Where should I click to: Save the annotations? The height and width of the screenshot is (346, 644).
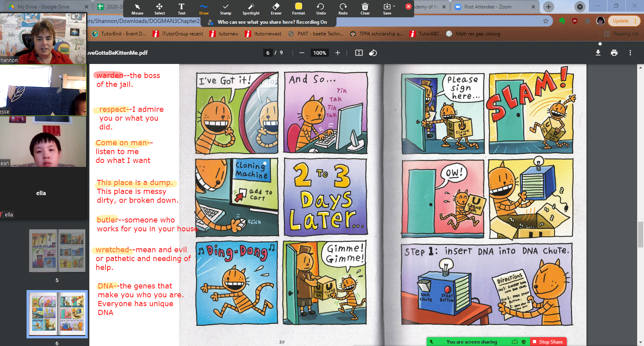tap(387, 9)
